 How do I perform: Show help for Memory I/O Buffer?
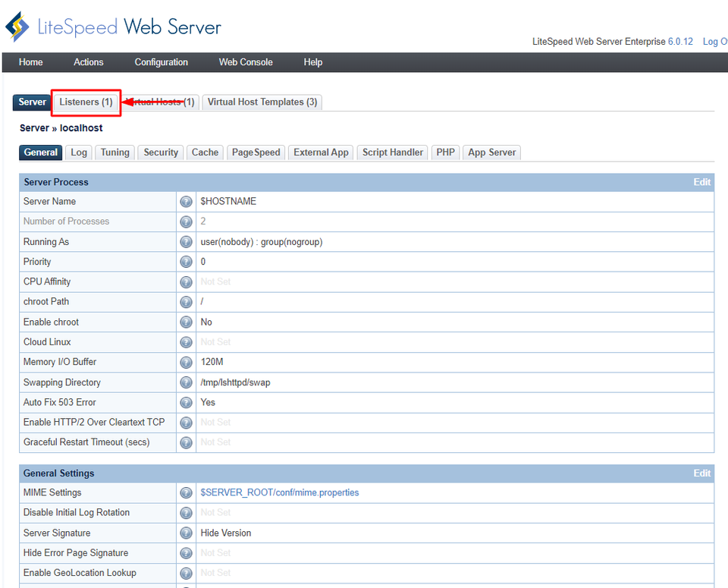186,363
